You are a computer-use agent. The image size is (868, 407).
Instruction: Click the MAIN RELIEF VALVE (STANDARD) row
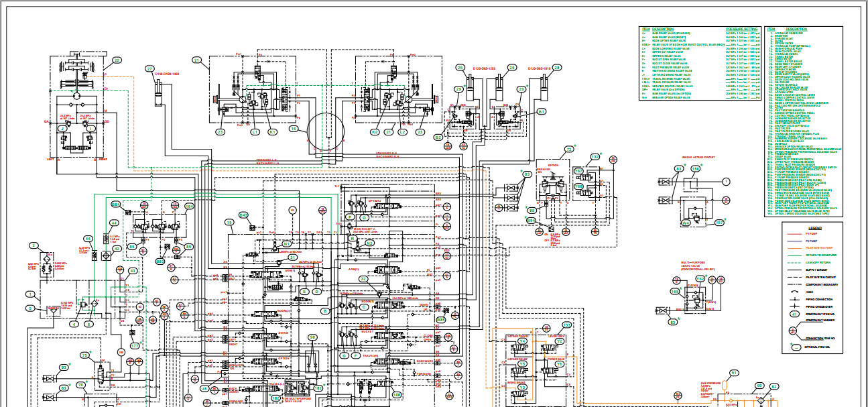pyautogui.click(x=700, y=34)
